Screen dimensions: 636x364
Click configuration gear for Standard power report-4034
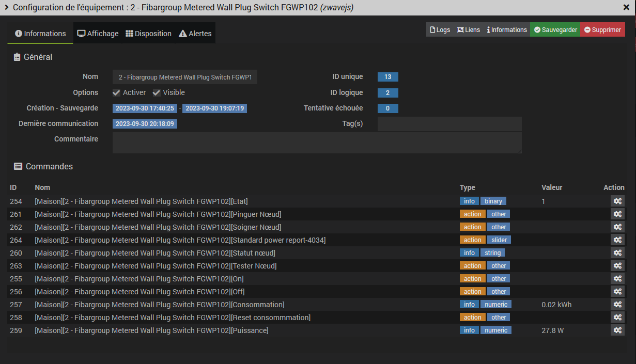tap(617, 240)
